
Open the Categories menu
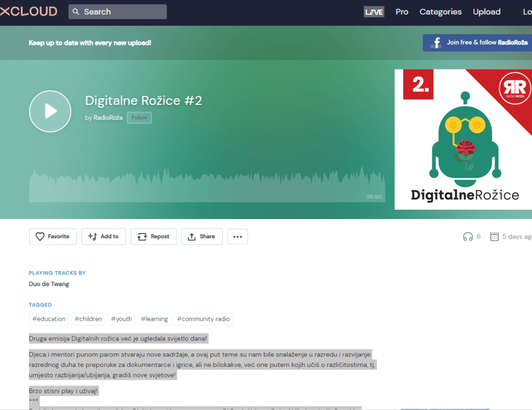(x=440, y=12)
